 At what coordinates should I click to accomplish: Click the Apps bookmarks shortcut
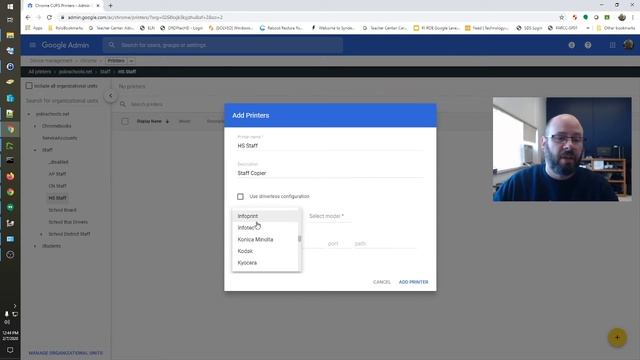pyautogui.click(x=34, y=28)
